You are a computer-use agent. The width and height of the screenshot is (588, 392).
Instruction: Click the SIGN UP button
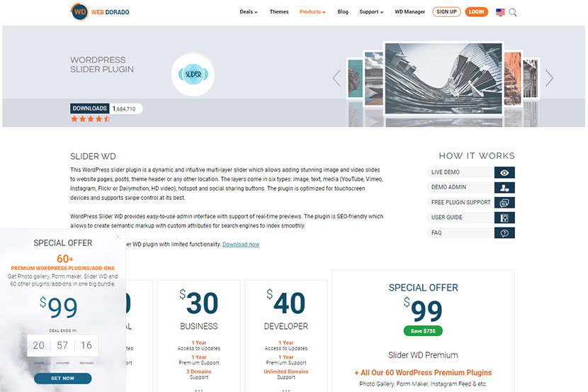point(446,12)
